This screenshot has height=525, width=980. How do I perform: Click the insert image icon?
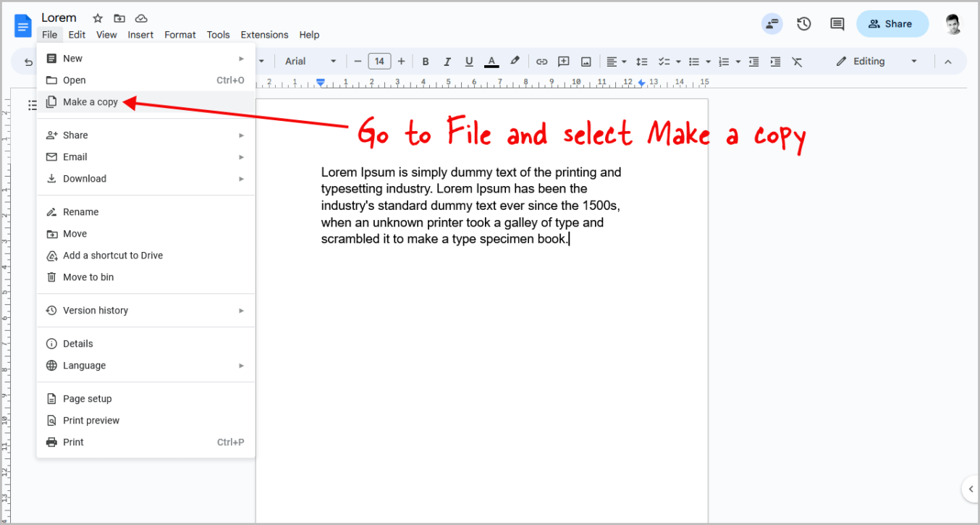[586, 62]
